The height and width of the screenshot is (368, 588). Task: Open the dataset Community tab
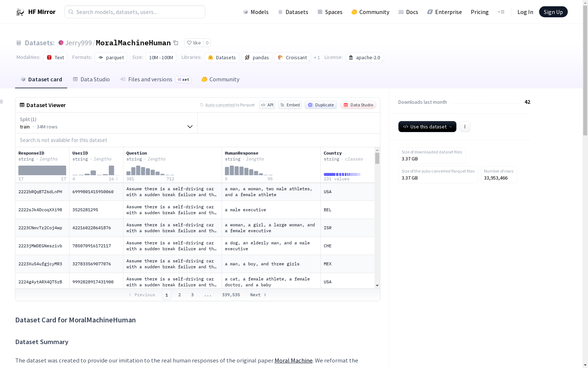(x=220, y=79)
